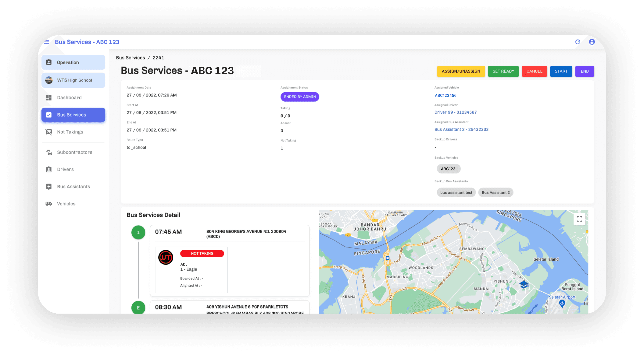Click the purple END button

coord(585,72)
